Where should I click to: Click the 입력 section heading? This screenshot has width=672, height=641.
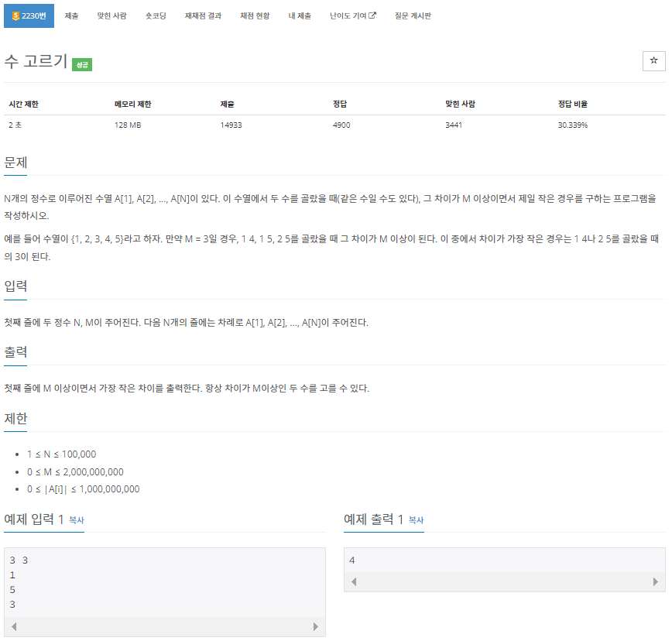pos(15,286)
